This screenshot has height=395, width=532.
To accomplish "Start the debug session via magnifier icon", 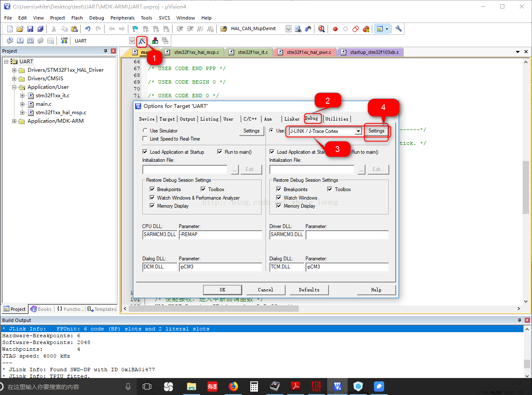I will [x=321, y=29].
